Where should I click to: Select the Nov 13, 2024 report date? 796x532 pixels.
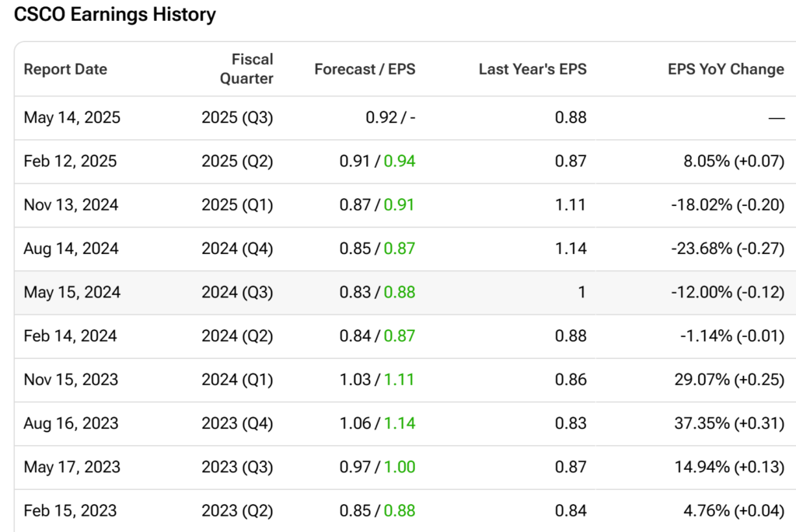(71, 205)
